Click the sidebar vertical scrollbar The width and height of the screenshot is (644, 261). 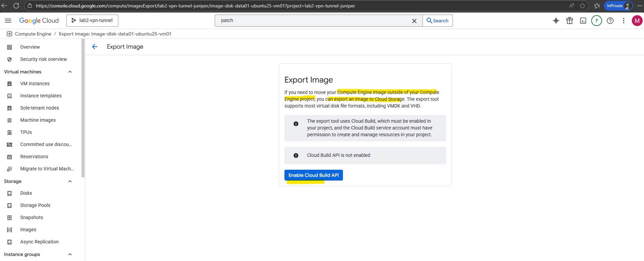pyautogui.click(x=83, y=108)
